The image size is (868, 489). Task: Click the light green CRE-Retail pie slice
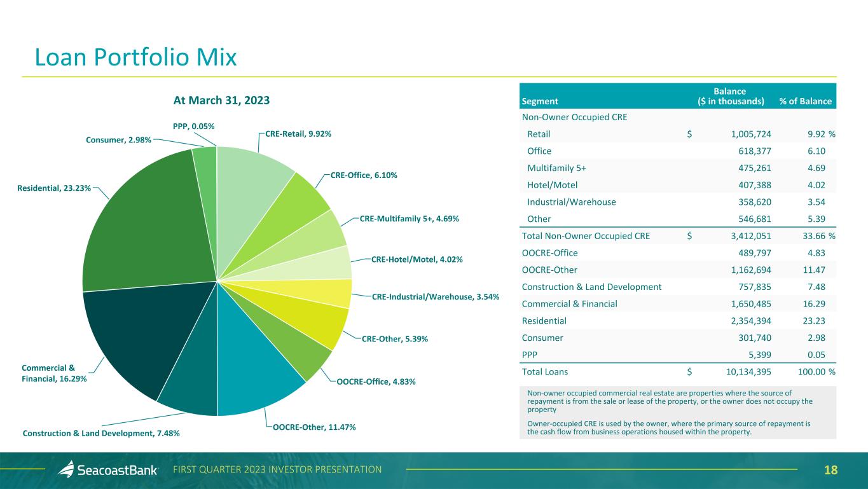[251, 191]
